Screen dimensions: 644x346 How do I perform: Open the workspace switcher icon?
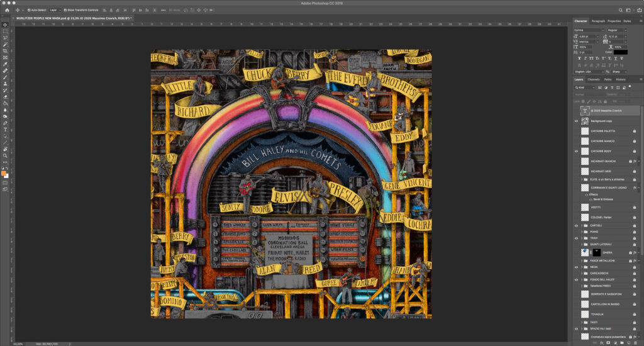pyautogui.click(x=628, y=10)
